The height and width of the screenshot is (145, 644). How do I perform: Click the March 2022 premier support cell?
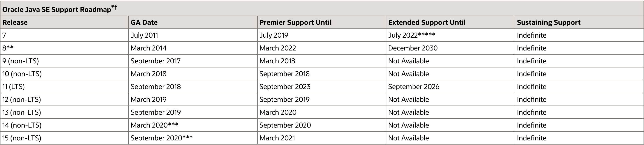coord(278,48)
